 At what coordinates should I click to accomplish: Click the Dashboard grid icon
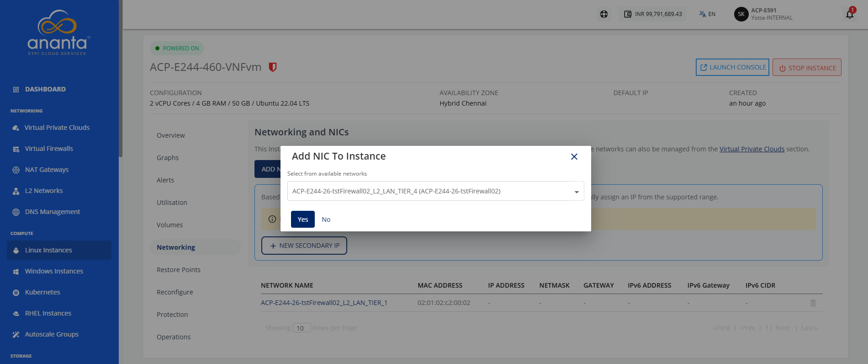(x=16, y=90)
